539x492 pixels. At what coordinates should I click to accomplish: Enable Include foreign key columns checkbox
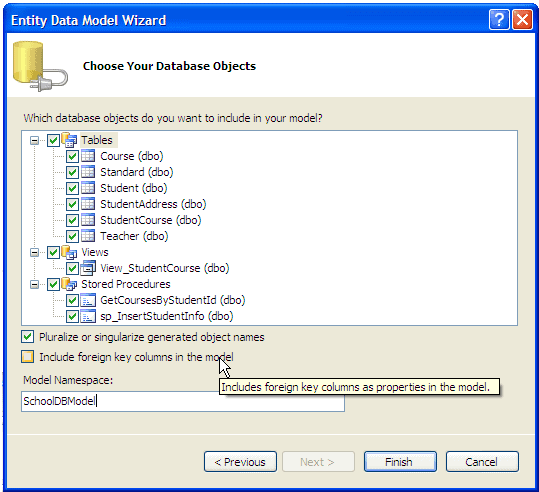28,357
